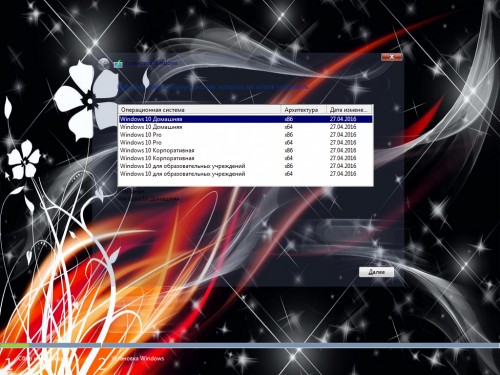The image size is (500, 375).
Task: Close the Windows setup dialog
Action: click(392, 57)
